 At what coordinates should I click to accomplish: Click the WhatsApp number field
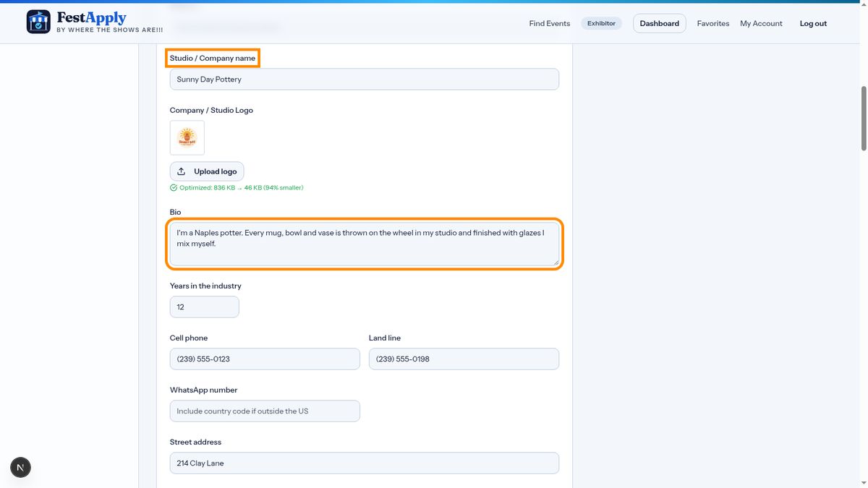point(265,411)
